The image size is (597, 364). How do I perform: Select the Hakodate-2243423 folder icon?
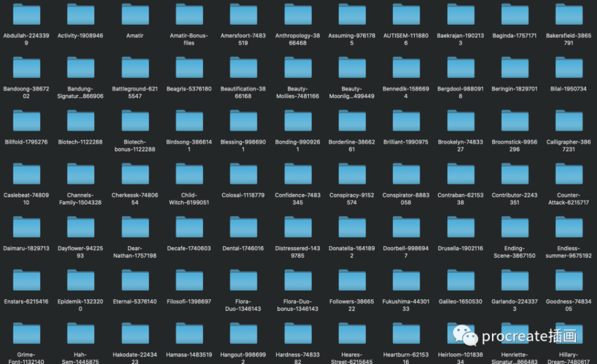[x=135, y=334]
